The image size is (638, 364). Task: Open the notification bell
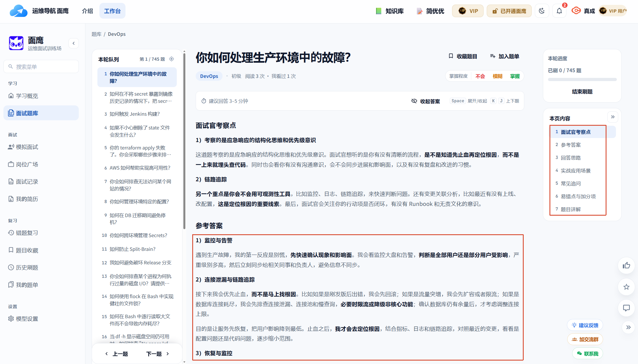point(559,11)
